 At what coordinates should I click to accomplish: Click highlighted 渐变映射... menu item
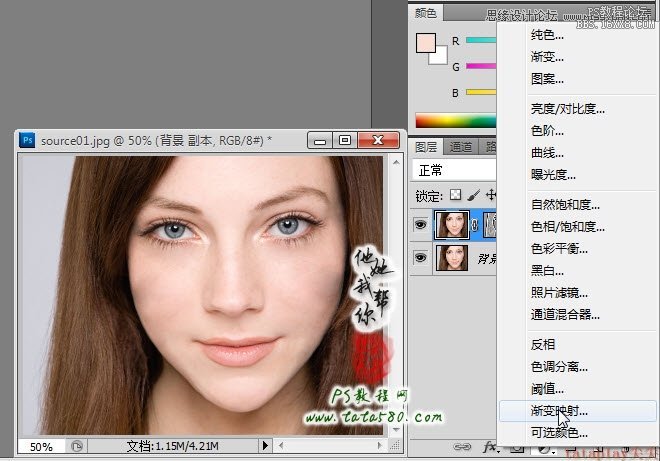[x=578, y=411]
